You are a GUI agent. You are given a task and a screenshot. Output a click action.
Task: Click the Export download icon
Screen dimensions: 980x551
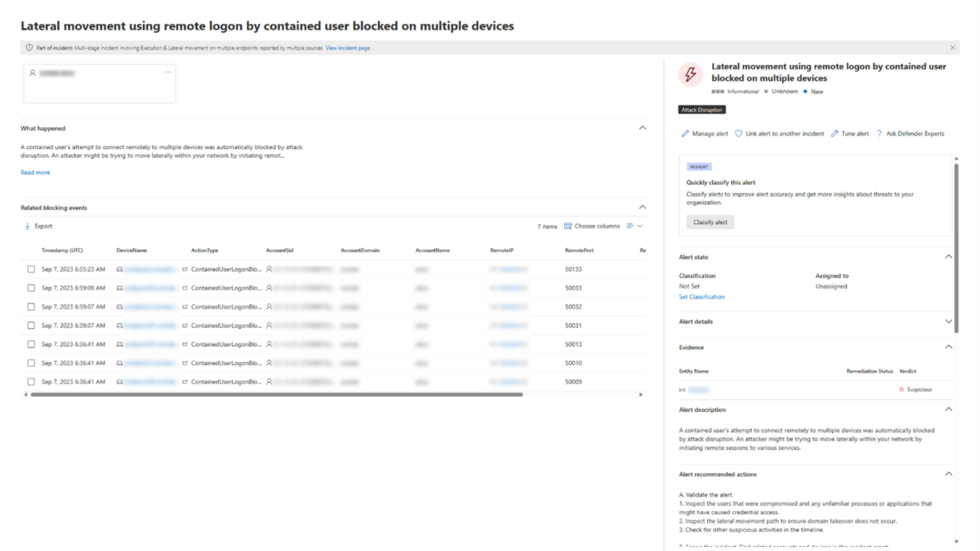[x=28, y=226]
